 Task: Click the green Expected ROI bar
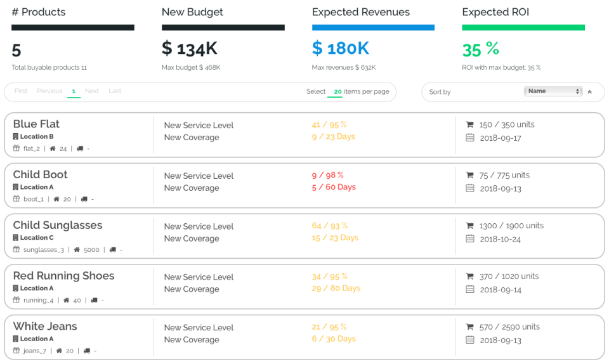(523, 28)
